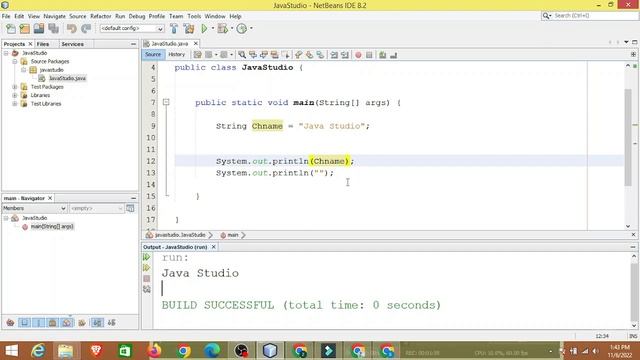
Task: Collapse the JavaStudio project node
Action: click(x=6, y=53)
